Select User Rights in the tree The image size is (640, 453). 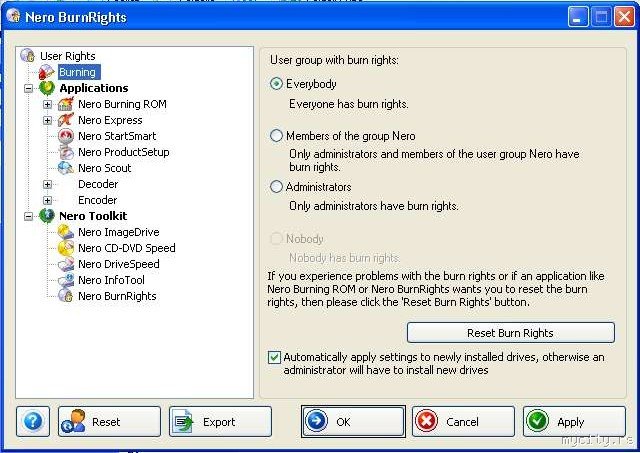(x=68, y=56)
